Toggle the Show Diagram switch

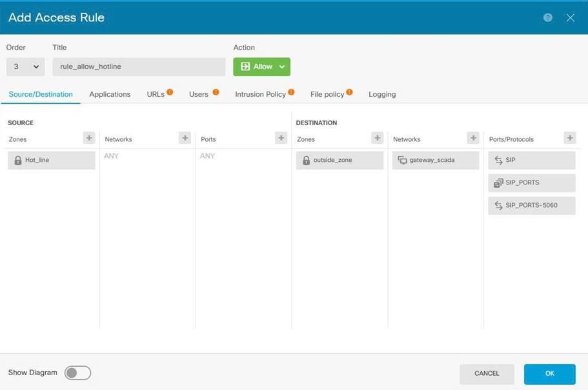tap(78, 373)
